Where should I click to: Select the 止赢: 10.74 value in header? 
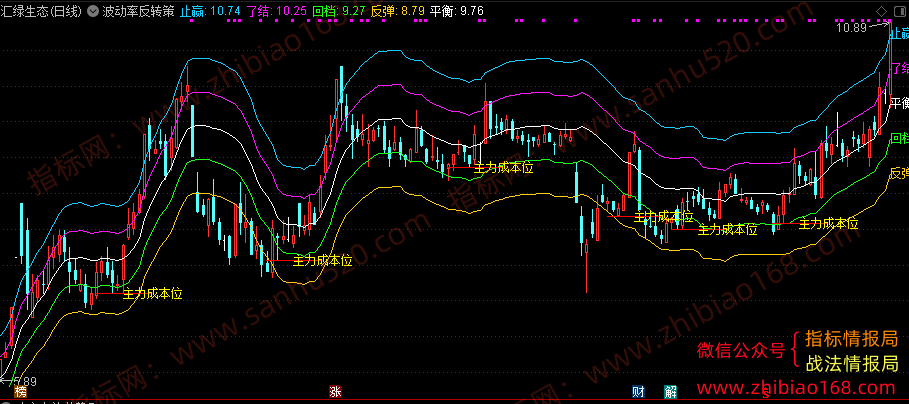210,11
